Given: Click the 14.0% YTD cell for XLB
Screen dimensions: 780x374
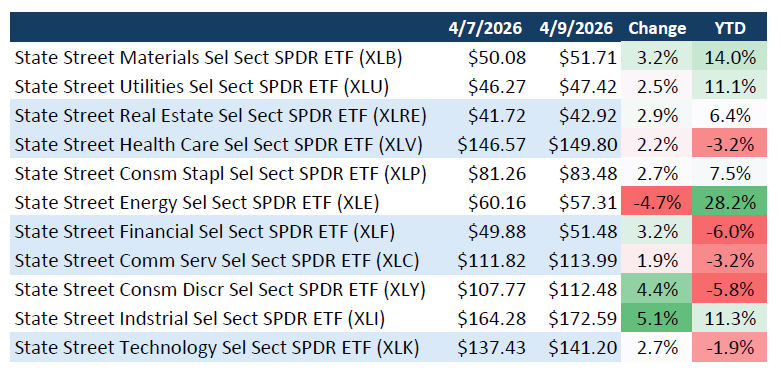Looking at the screenshot, I should [729, 58].
